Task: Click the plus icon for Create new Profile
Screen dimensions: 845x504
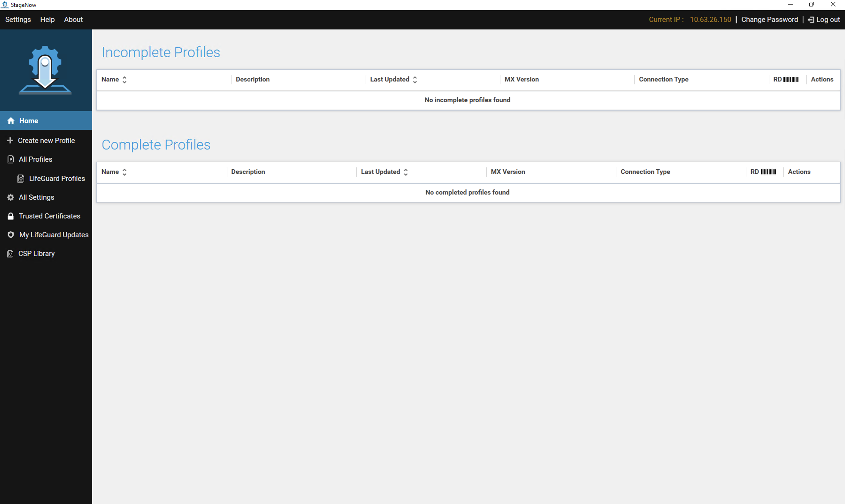Action: pos(10,140)
